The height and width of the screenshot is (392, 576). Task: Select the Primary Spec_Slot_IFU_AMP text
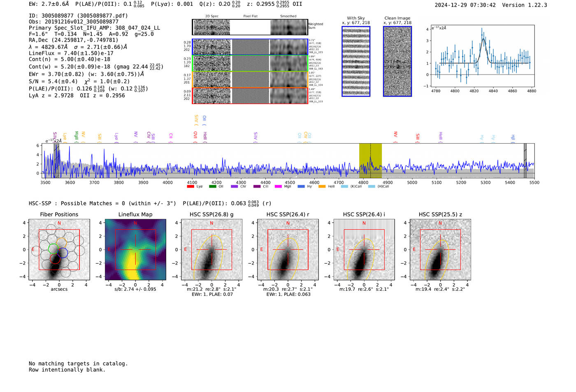pyautogui.click(x=95, y=28)
